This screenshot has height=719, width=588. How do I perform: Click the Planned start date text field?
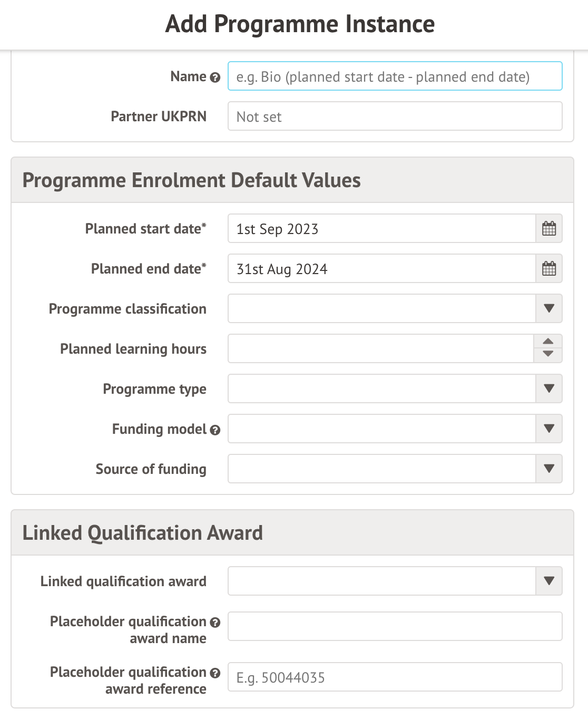(x=381, y=229)
